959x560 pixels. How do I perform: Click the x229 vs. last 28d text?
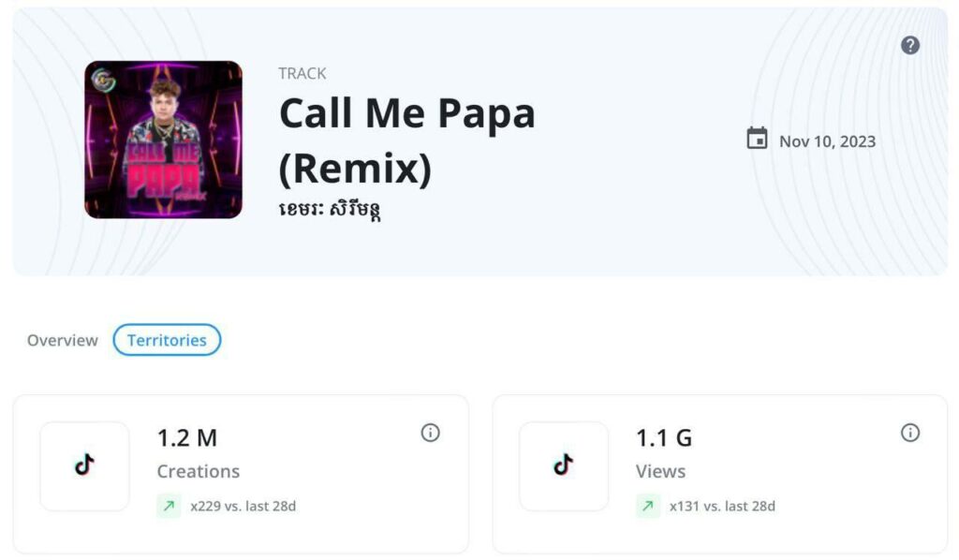[243, 507]
